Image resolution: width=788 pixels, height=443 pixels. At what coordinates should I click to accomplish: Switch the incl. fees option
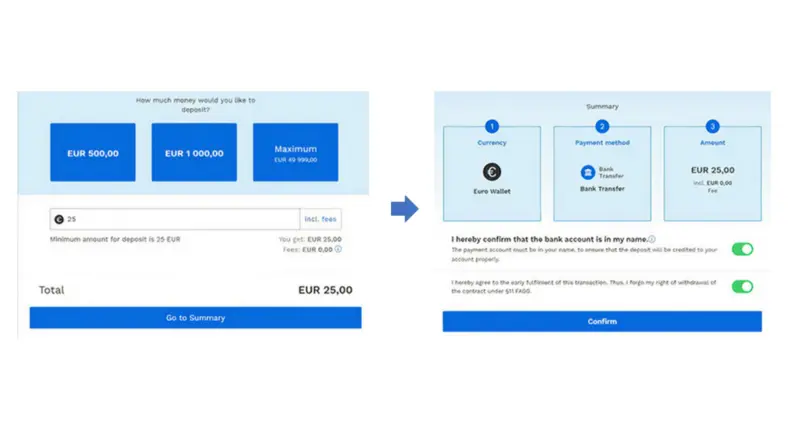click(x=321, y=219)
